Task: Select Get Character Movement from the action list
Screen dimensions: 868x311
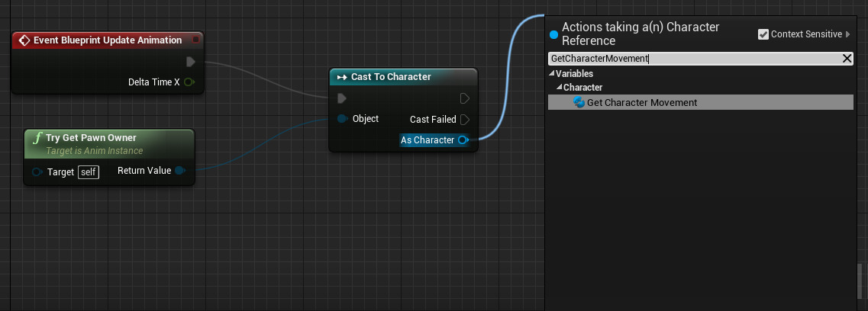Action: click(701, 102)
